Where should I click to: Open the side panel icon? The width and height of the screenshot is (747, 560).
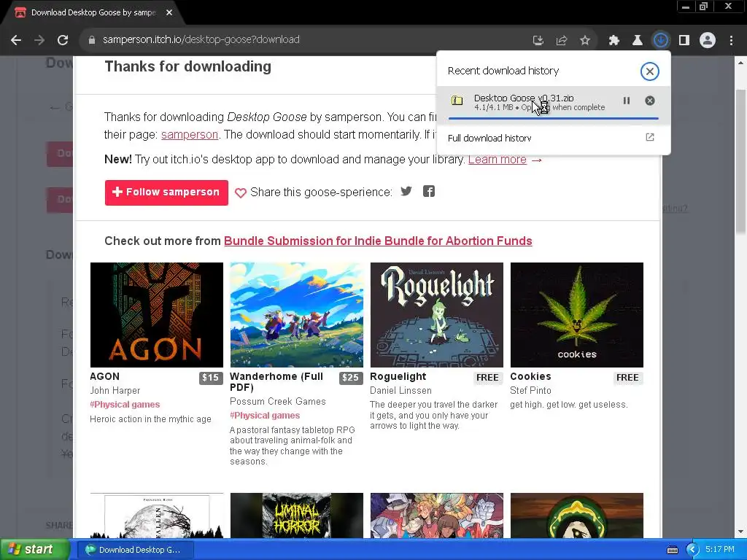(684, 41)
